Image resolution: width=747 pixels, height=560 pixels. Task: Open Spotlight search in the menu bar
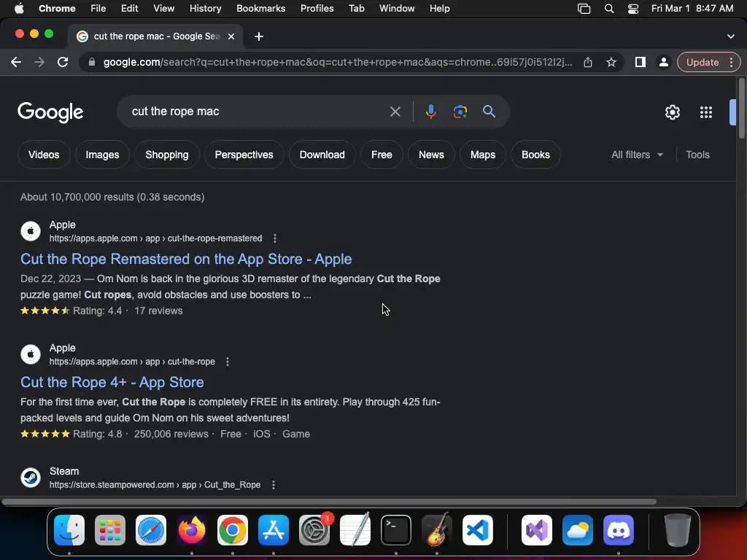(x=609, y=9)
